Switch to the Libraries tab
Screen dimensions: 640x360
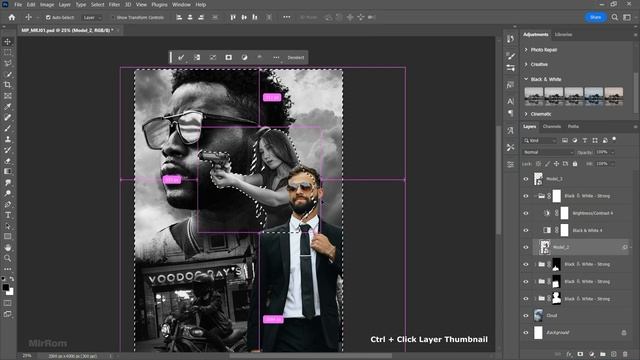563,35
